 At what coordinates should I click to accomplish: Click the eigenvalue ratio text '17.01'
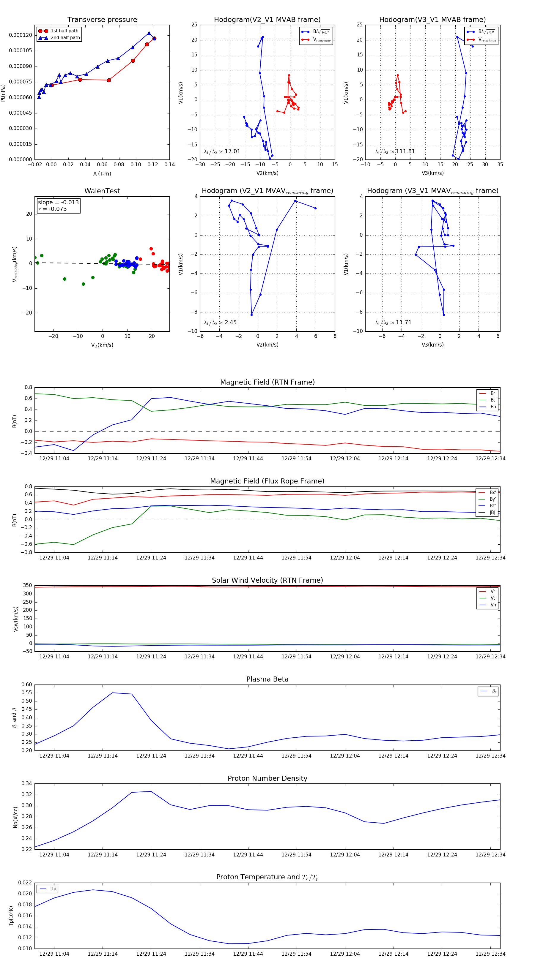pyautogui.click(x=232, y=151)
